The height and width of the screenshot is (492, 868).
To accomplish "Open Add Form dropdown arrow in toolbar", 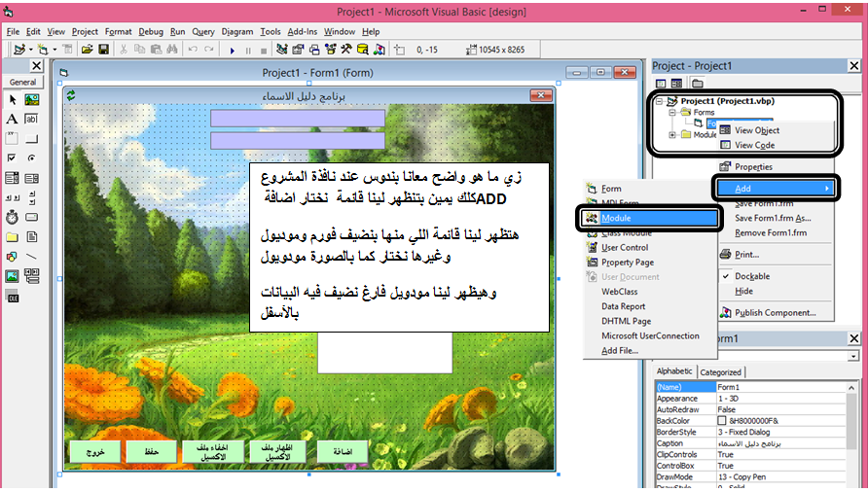I will coord(54,50).
